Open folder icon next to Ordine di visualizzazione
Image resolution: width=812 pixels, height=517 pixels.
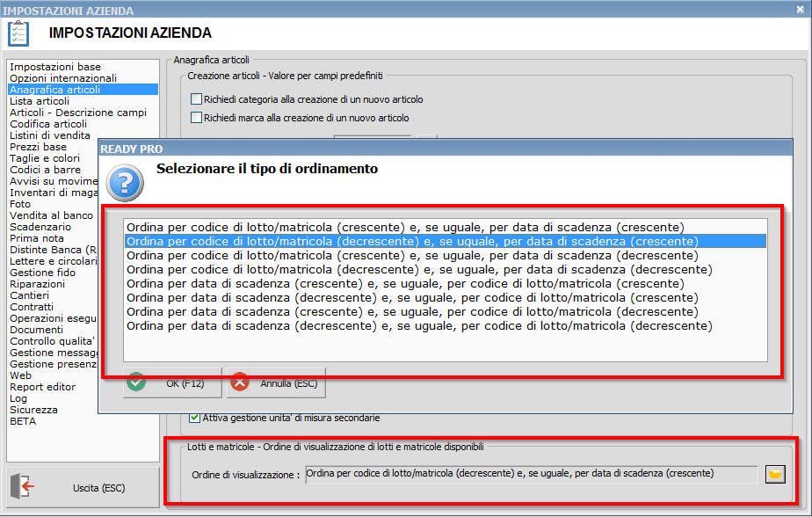[x=775, y=474]
